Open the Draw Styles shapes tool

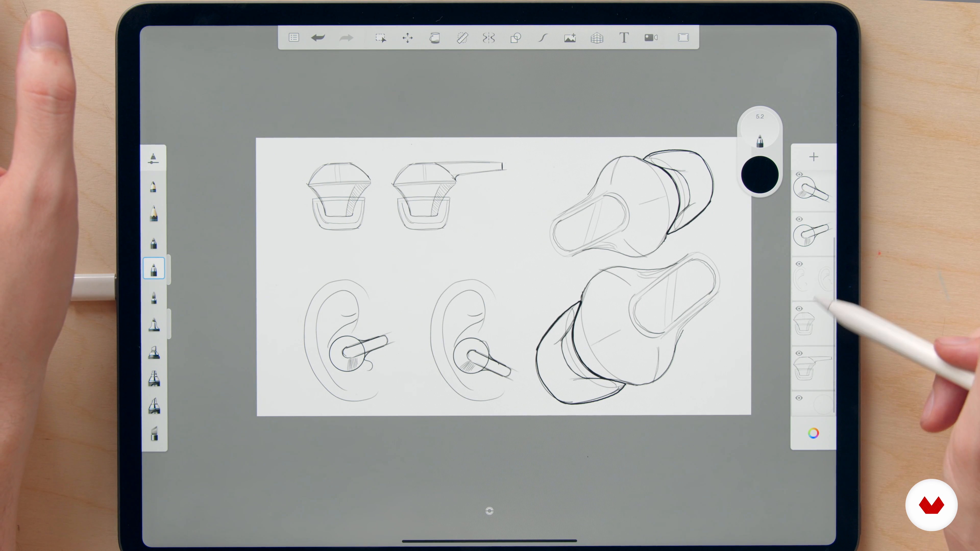(516, 38)
